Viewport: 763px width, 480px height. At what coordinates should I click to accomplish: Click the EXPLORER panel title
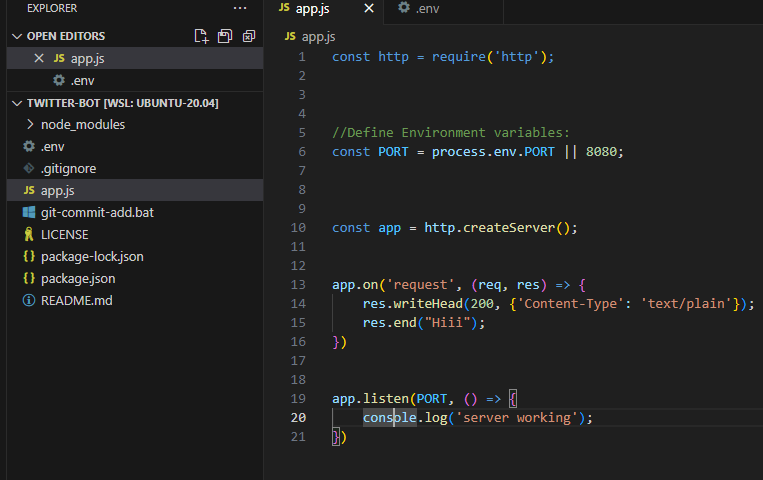[52, 8]
